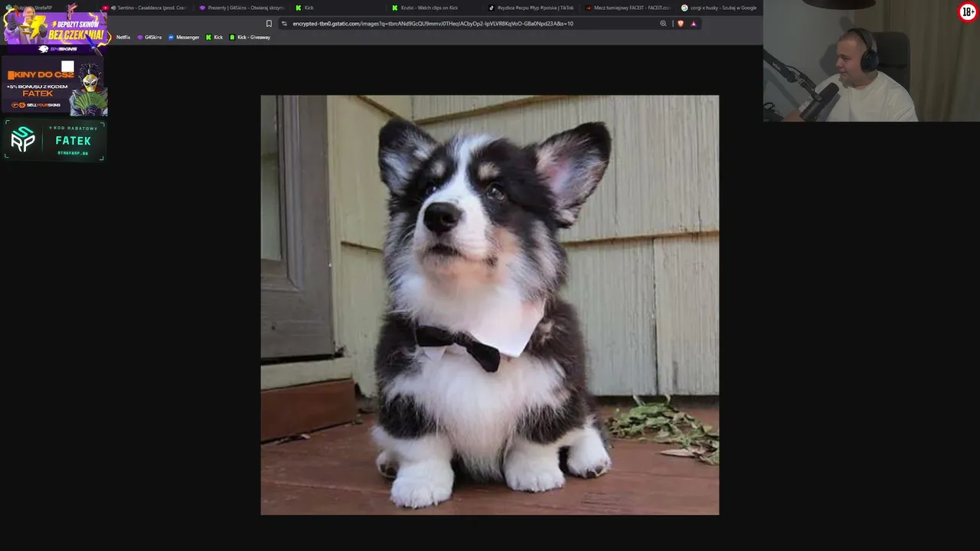The image size is (980, 551).
Task: Click the FACEIT favicon on Mecz turniejowy tab
Action: (588, 8)
